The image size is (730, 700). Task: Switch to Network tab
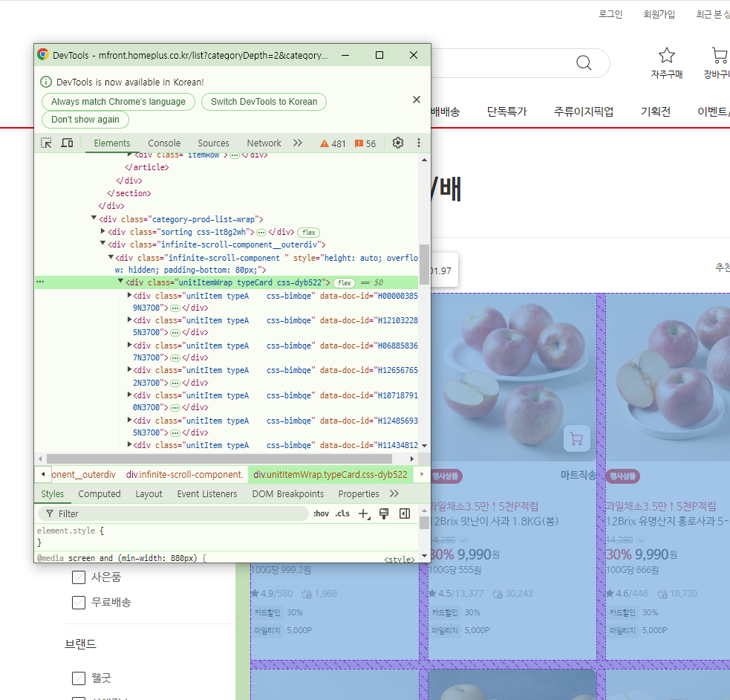[264, 143]
